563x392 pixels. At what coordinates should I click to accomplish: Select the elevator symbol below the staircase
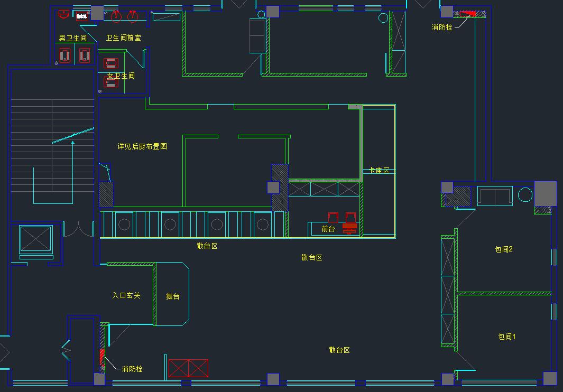36,239
